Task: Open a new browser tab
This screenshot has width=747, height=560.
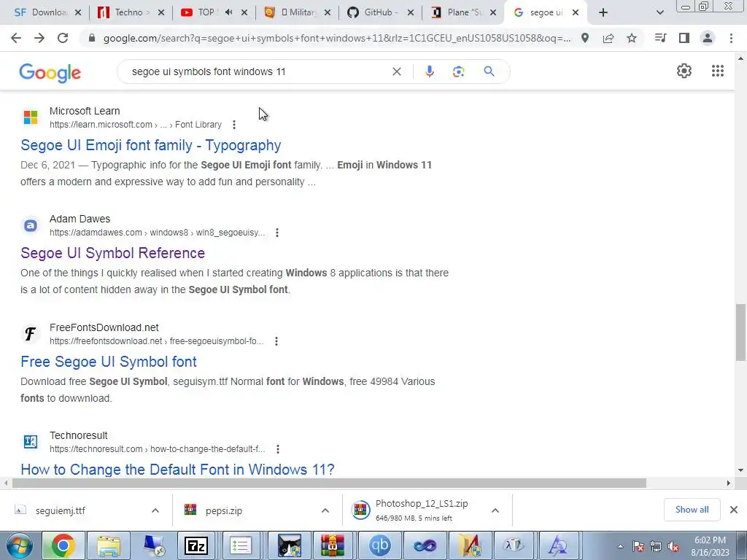Action: [603, 12]
